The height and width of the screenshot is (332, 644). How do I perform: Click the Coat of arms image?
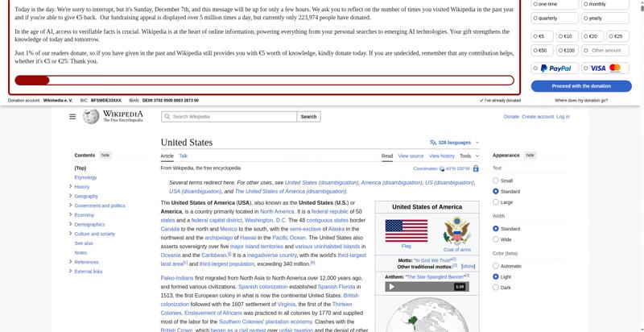tap(456, 230)
